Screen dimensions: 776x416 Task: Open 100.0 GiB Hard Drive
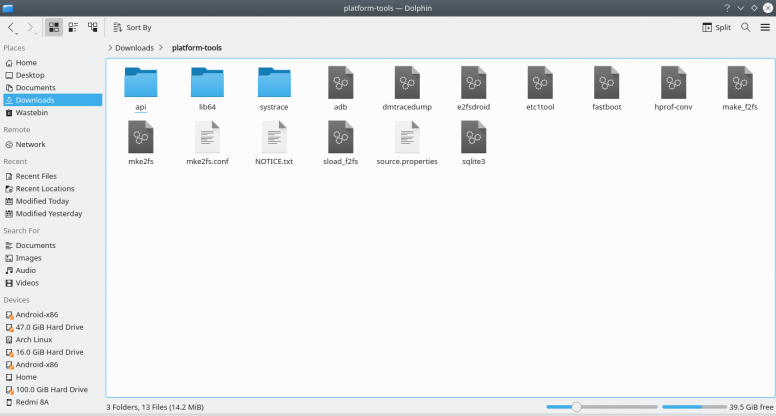52,390
